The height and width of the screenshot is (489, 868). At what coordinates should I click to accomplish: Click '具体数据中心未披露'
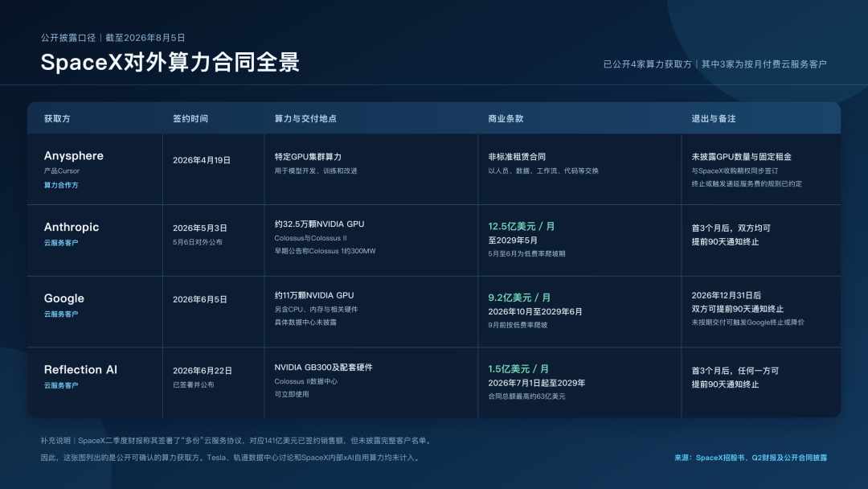[x=305, y=323]
